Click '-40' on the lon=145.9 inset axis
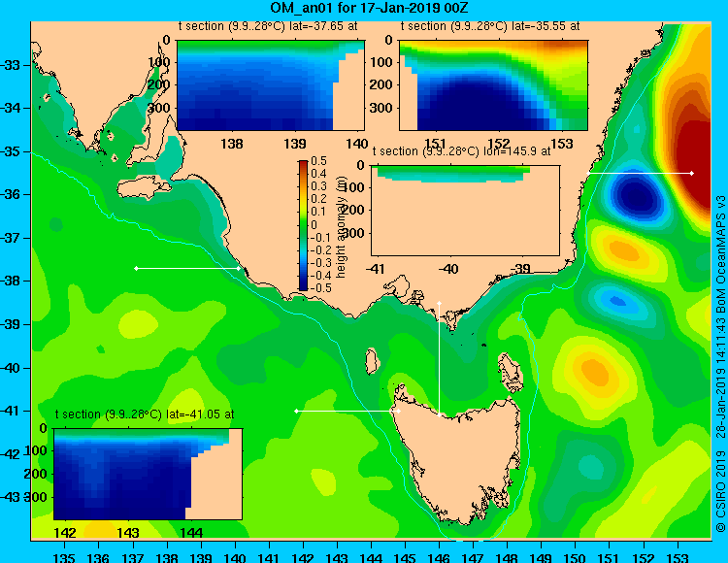 448,268
